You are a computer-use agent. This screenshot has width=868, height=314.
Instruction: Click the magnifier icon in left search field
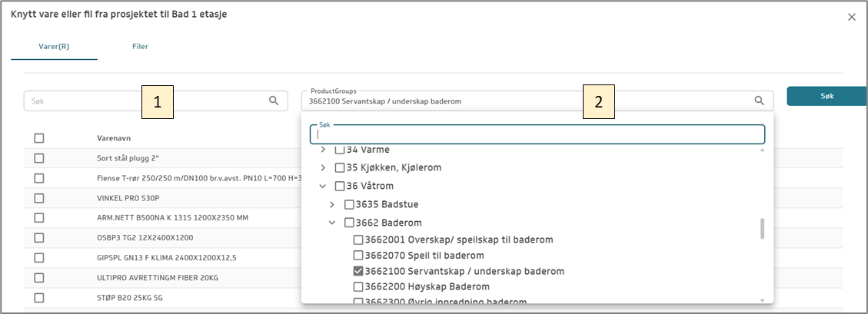click(x=274, y=101)
